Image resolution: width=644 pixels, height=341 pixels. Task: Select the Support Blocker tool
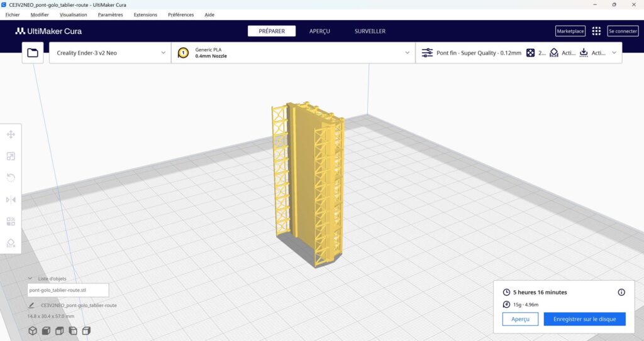pyautogui.click(x=11, y=243)
